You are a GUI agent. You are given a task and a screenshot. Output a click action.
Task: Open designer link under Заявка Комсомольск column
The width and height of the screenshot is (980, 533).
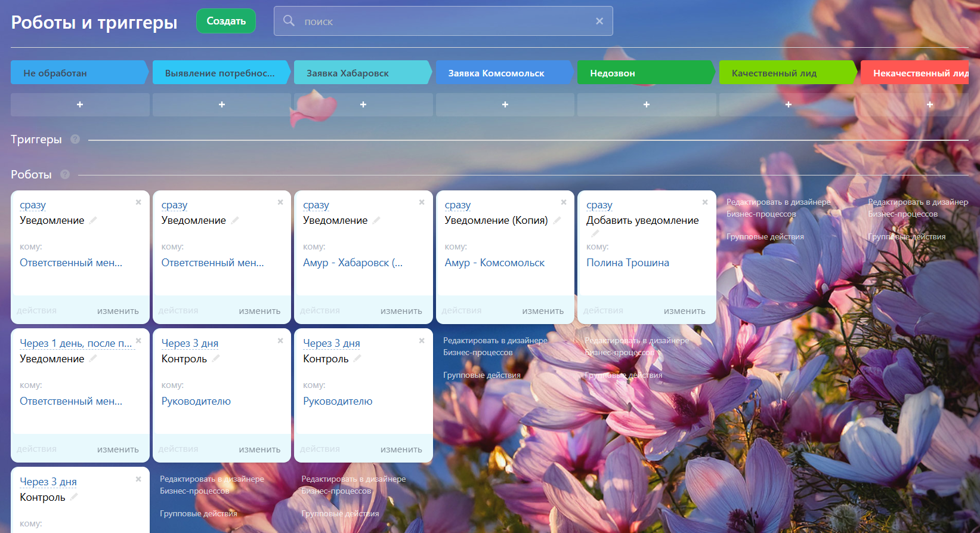click(x=495, y=346)
